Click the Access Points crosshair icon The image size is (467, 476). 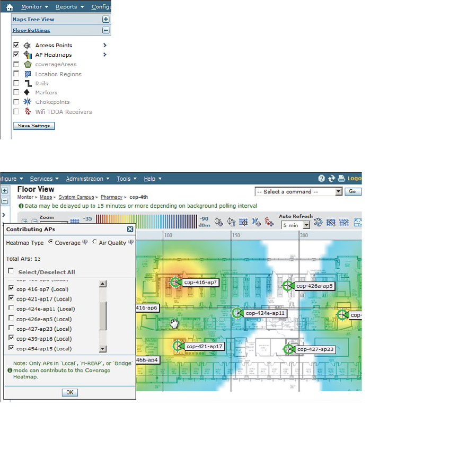click(28, 46)
